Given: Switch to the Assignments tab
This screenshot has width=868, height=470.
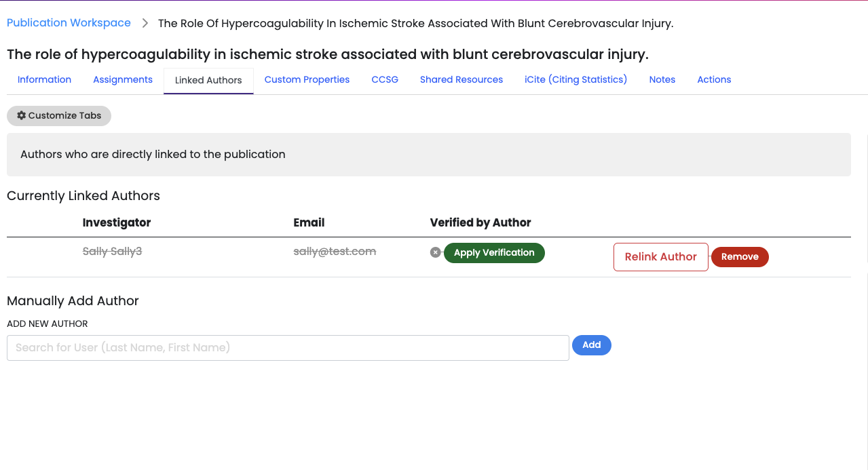Looking at the screenshot, I should [123, 80].
